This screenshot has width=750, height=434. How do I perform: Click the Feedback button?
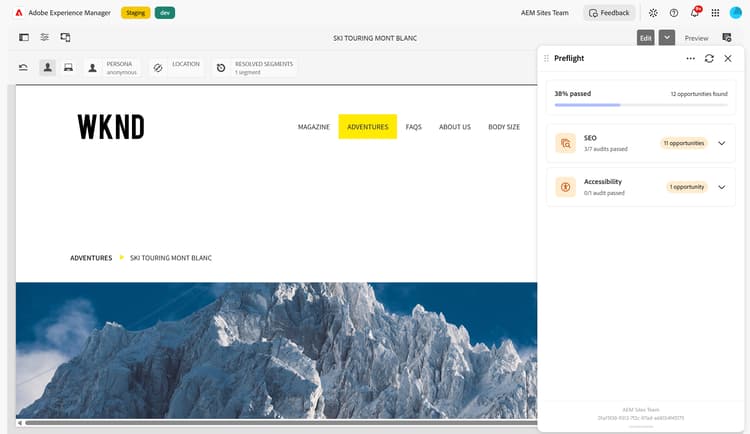point(609,13)
